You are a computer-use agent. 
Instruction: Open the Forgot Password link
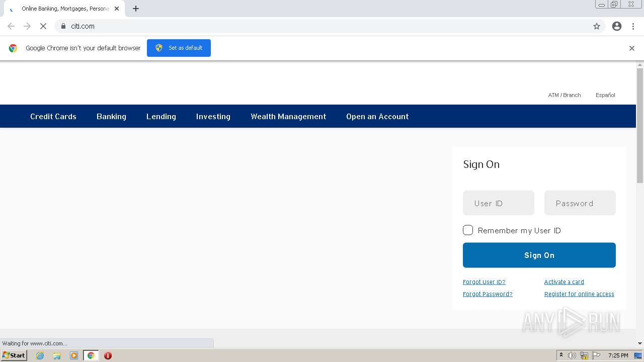coord(488,294)
